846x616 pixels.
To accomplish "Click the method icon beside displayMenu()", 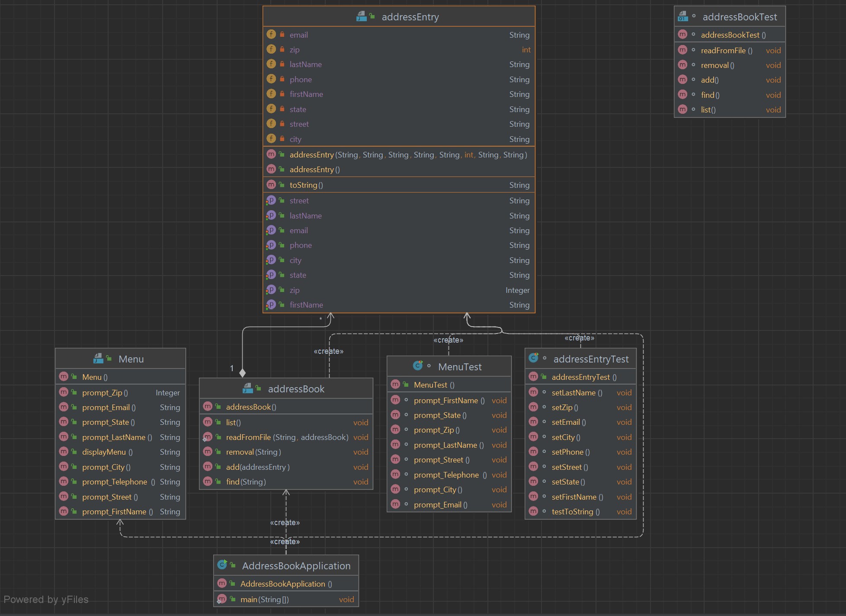I will (64, 452).
